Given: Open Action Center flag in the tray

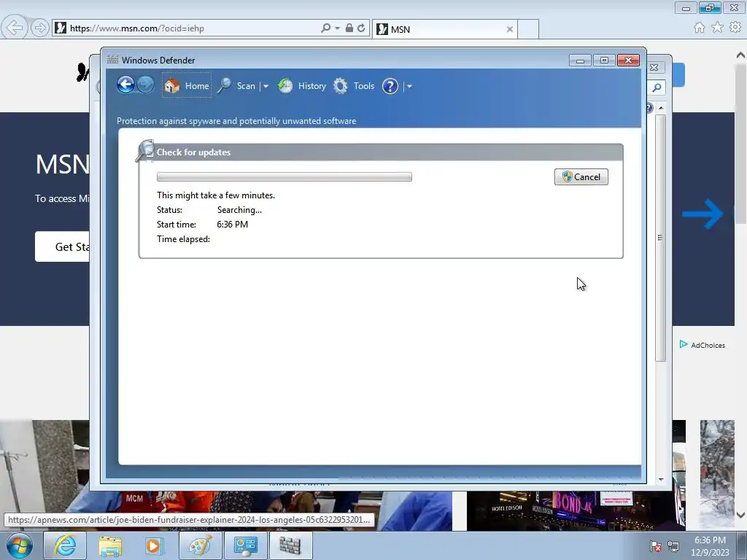Looking at the screenshot, I should [656, 546].
